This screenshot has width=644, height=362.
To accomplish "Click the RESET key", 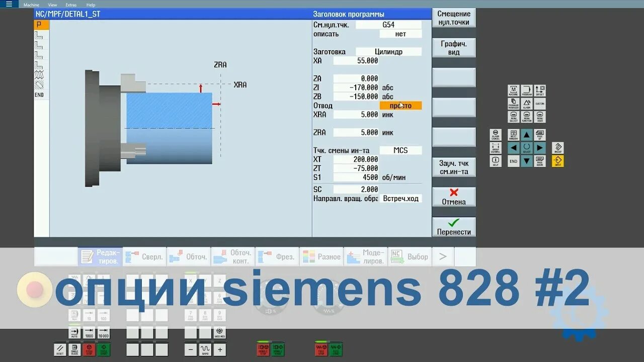I will pyautogui.click(x=60, y=349).
